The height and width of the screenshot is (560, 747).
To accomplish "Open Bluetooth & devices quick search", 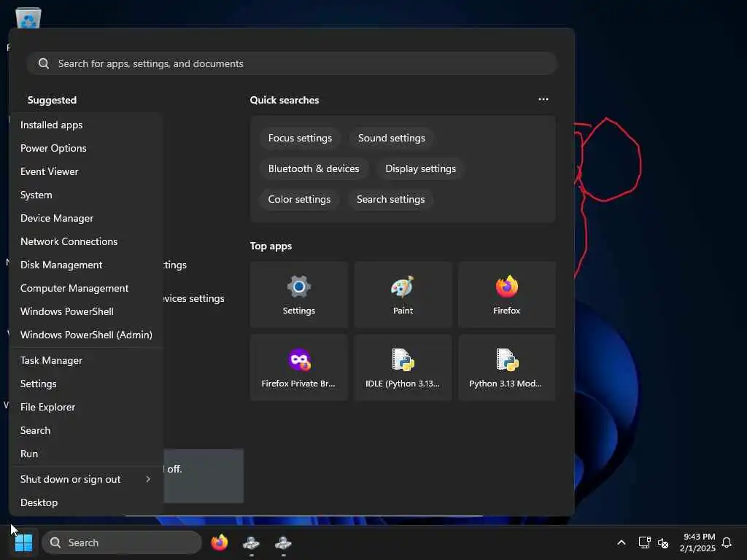I will pos(314,168).
